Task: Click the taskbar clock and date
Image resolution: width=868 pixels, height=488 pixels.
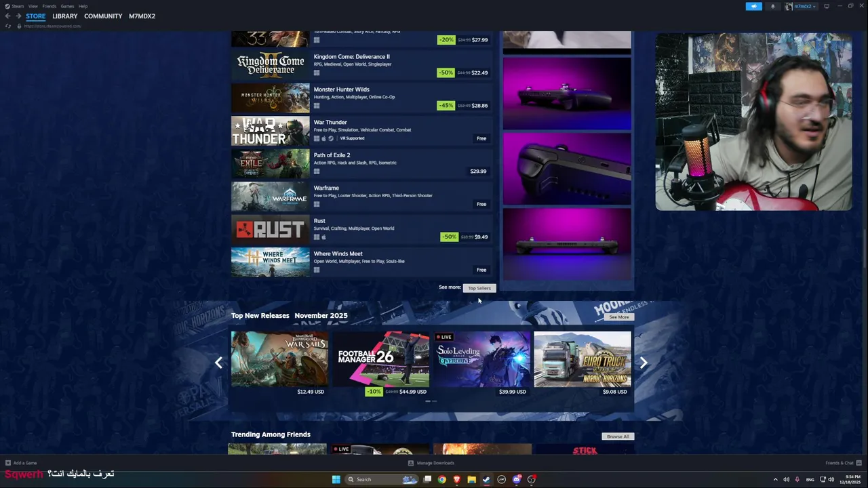Action: 850,479
